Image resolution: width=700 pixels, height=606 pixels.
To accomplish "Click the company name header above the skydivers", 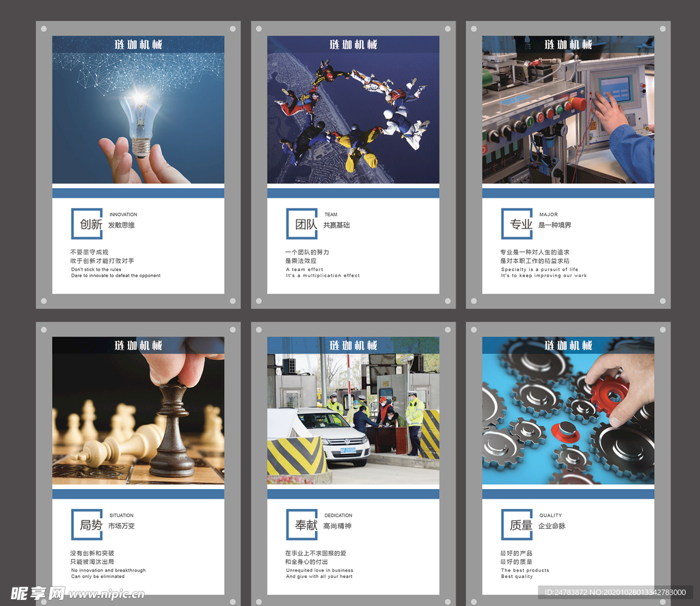I will 353,44.
